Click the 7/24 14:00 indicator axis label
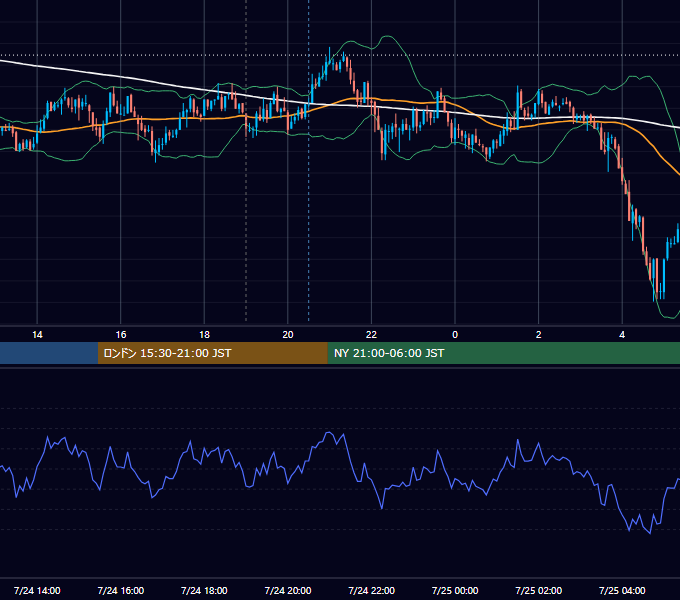The image size is (680, 600). click(x=37, y=590)
